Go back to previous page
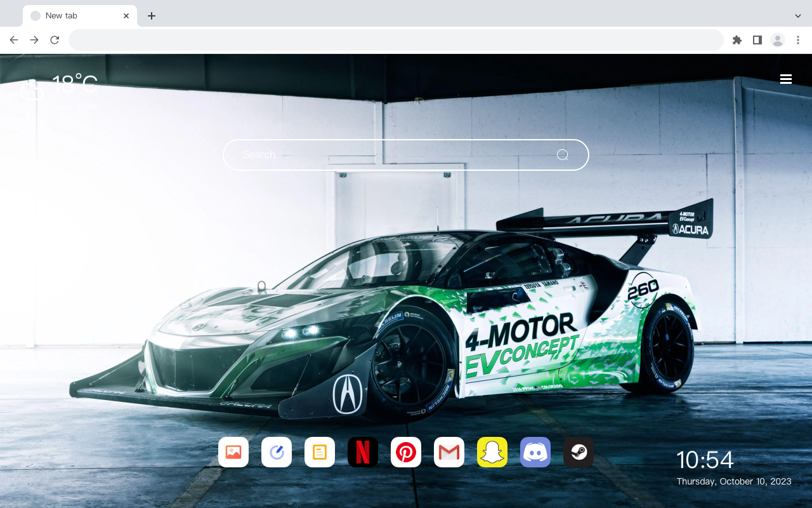Viewport: 812px width, 508px height. coord(14,40)
